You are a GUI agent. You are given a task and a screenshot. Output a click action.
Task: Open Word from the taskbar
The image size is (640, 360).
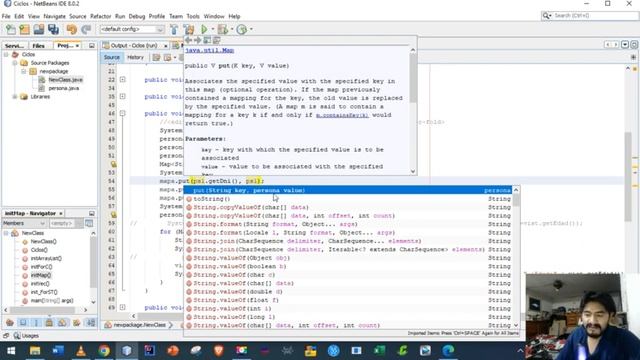tap(58, 351)
